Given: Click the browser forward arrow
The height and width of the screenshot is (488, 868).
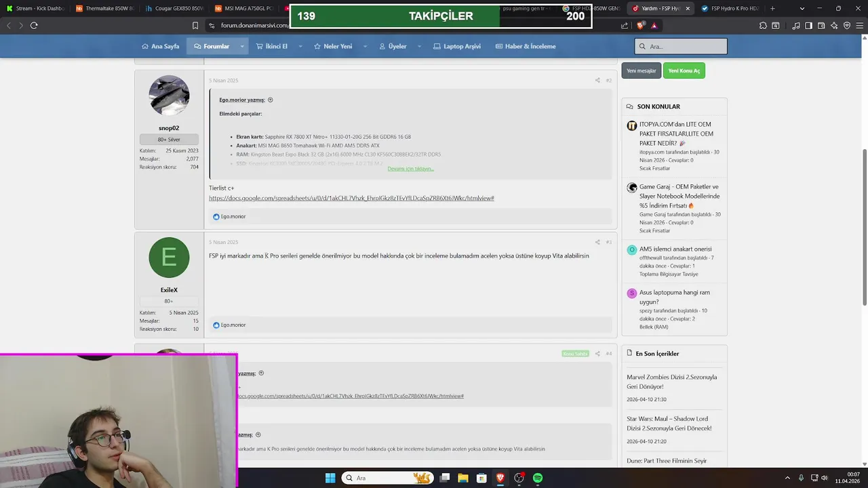Looking at the screenshot, I should (21, 25).
